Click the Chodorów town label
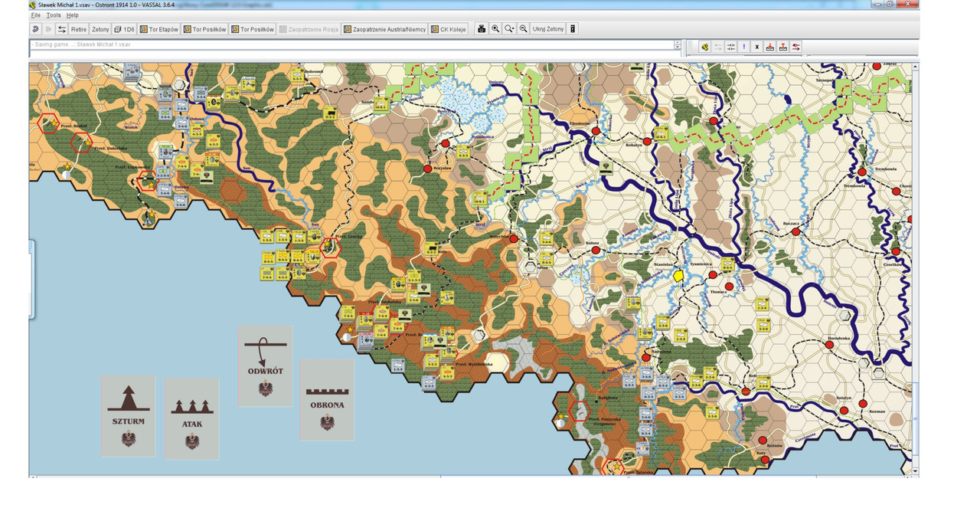Screen dimensions: 980x531 [581, 123]
